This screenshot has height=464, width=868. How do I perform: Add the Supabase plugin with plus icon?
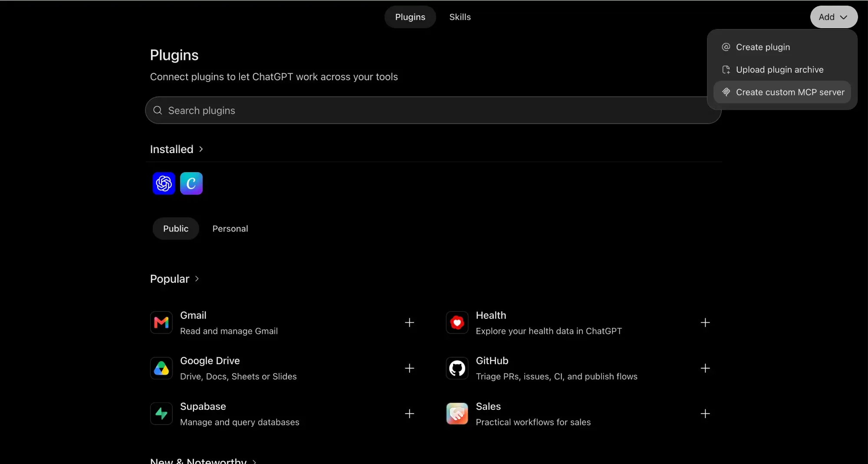tap(409, 414)
